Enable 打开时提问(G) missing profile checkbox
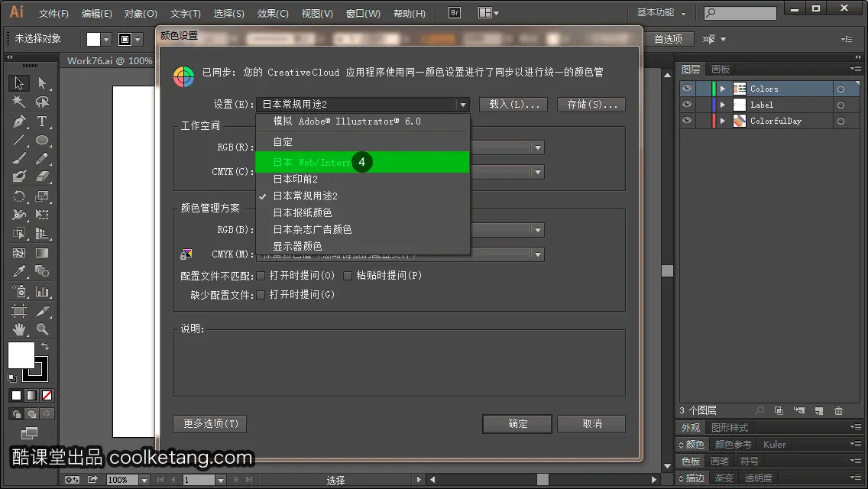Screen dimensions: 868x489 261,295
